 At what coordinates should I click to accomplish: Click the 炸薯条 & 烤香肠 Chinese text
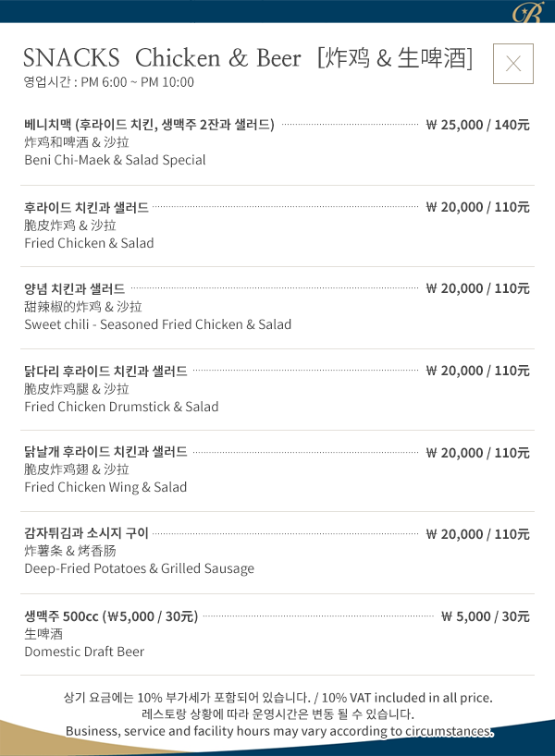(70, 551)
